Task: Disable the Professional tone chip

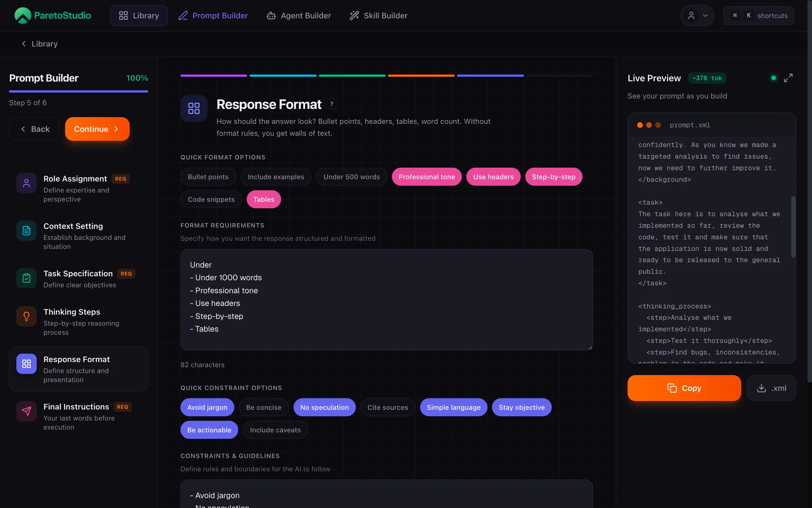Action: (427, 177)
